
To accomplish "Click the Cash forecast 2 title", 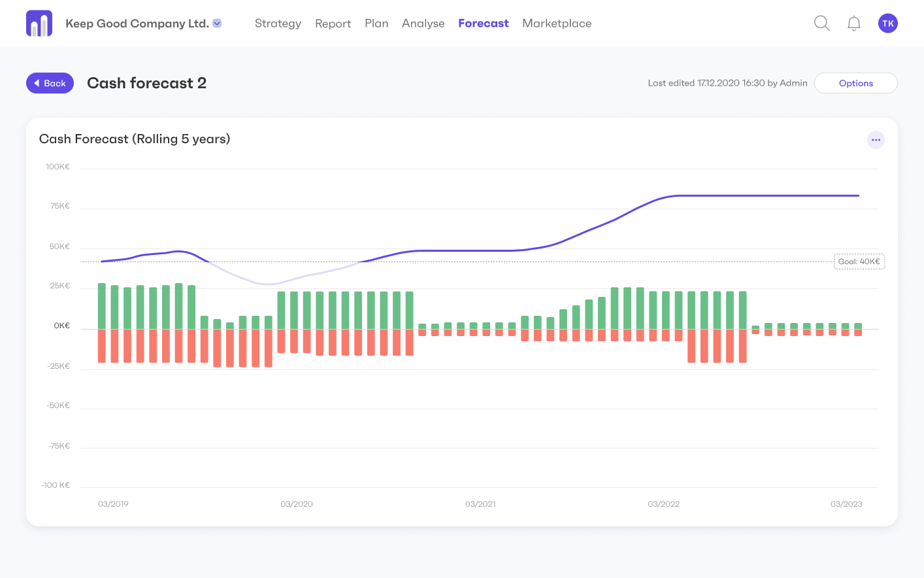I will tap(147, 83).
